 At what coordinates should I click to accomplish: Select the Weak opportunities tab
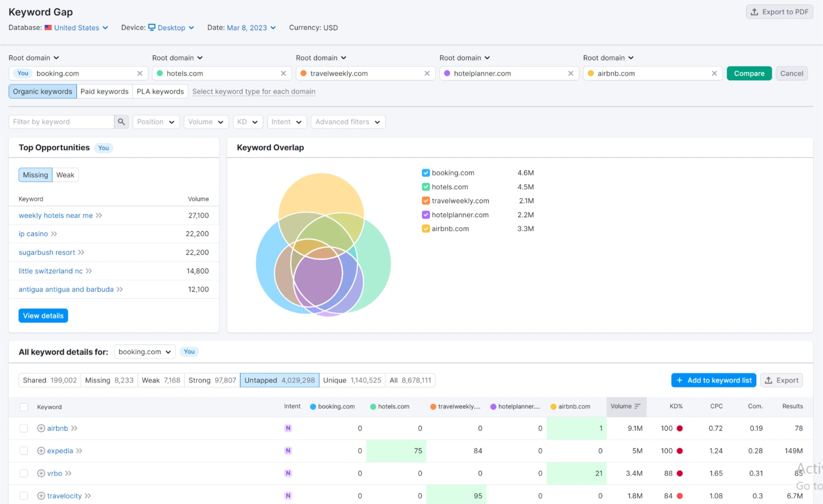pyautogui.click(x=65, y=175)
